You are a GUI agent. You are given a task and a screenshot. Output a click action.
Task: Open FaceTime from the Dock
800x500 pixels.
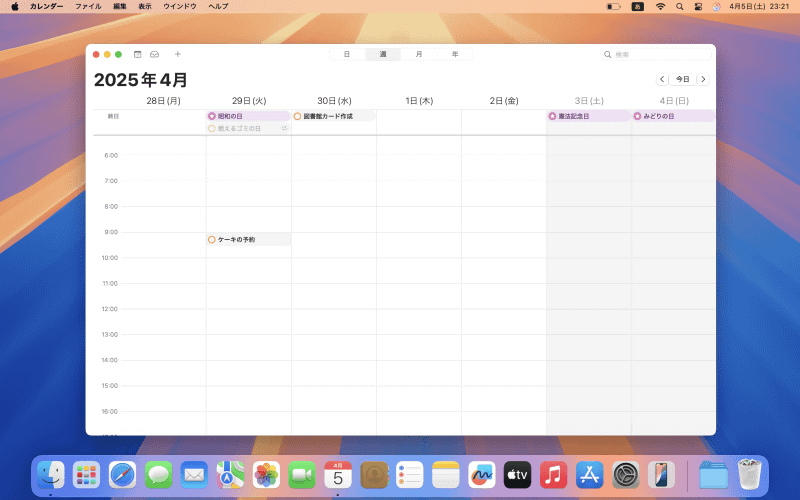coord(302,475)
